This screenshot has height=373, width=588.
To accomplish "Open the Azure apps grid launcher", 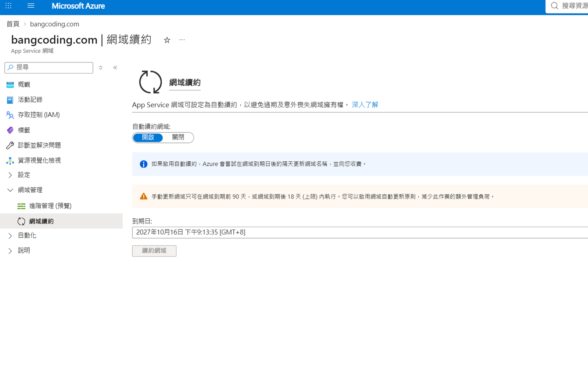I will click(8, 6).
